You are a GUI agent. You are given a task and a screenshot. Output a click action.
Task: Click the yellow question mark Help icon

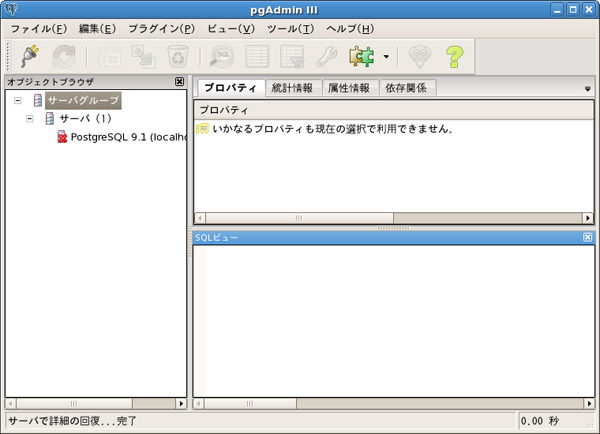(454, 57)
